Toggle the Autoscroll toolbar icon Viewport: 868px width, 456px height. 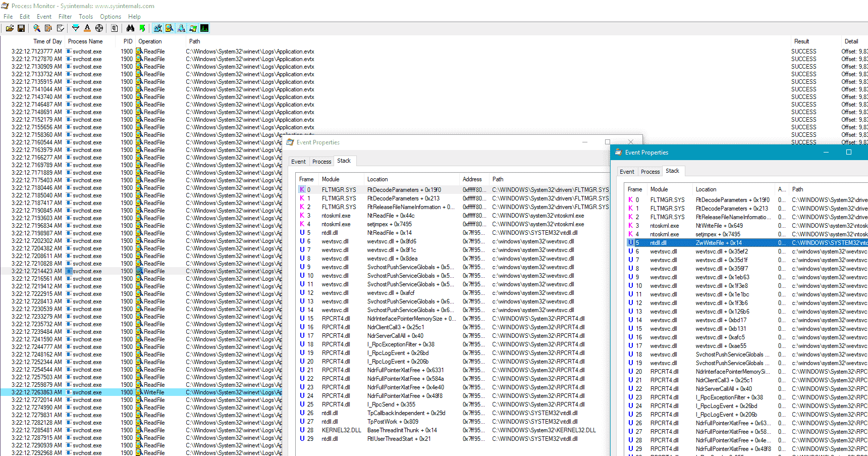48,28
